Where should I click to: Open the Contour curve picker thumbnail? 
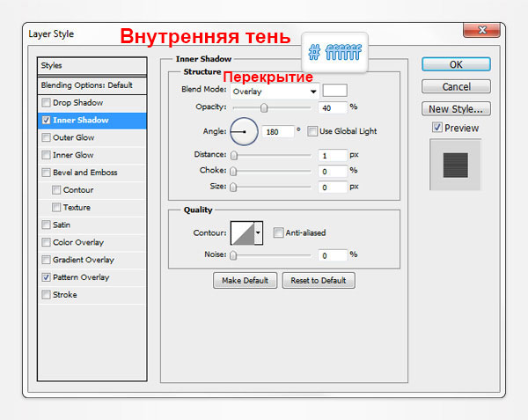(x=242, y=232)
